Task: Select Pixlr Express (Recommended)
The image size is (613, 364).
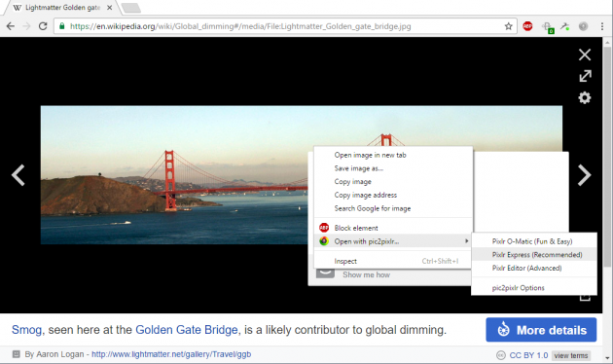Action: tap(534, 255)
